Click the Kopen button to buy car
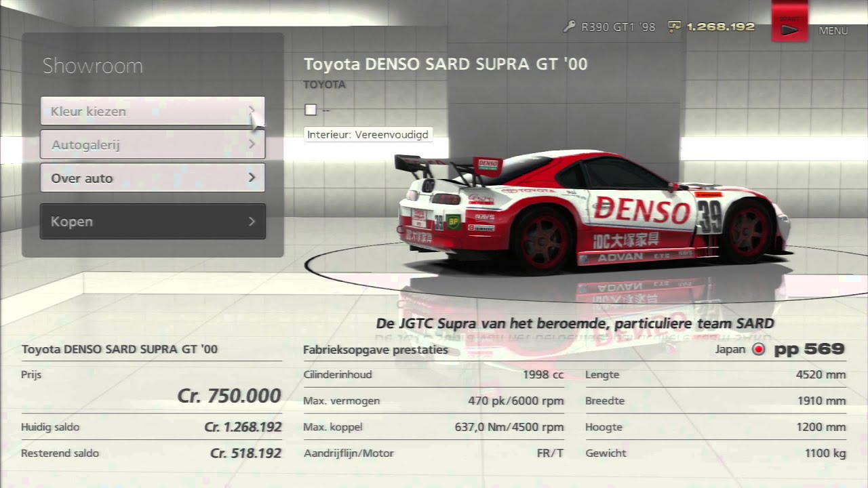 pos(153,222)
